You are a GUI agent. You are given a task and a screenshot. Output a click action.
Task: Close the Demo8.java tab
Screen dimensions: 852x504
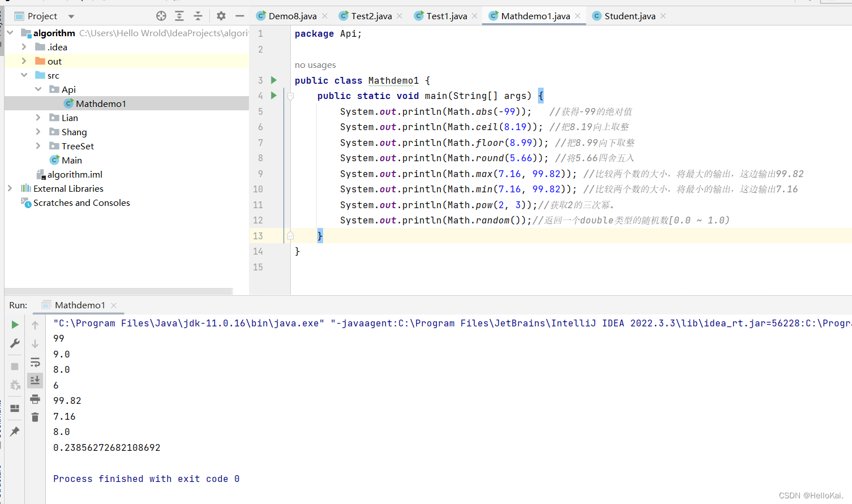(x=325, y=16)
